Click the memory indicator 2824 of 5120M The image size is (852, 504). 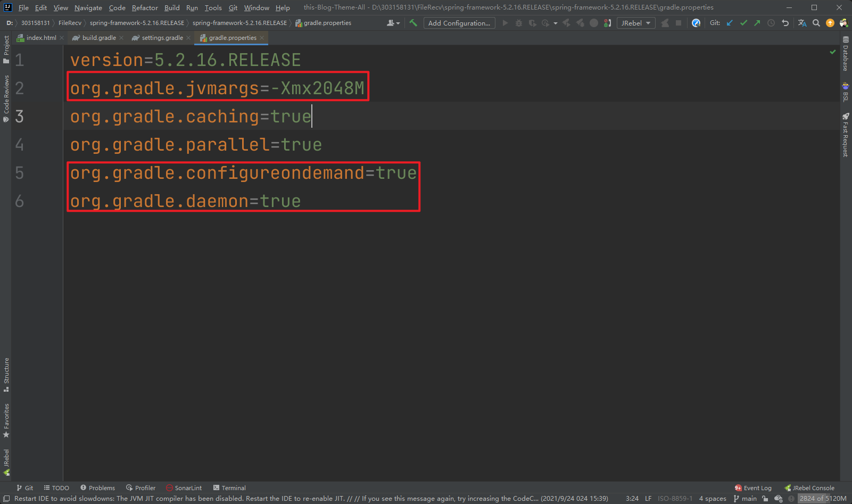point(823,499)
